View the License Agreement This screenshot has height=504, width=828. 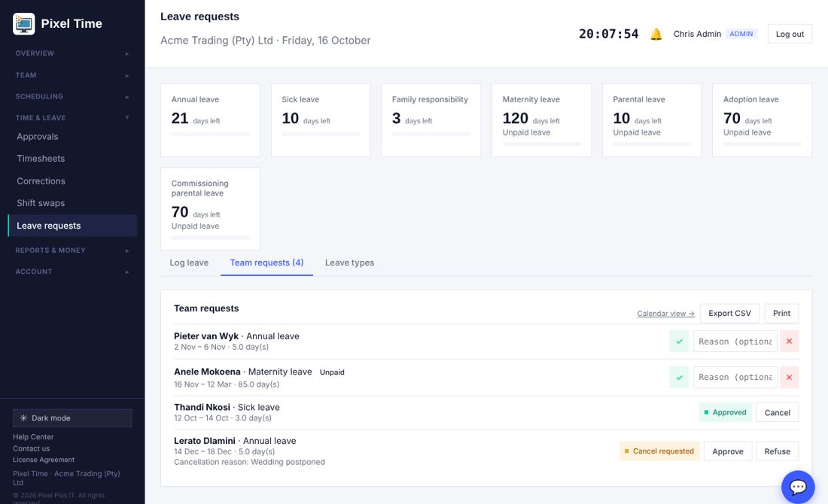[x=44, y=460]
